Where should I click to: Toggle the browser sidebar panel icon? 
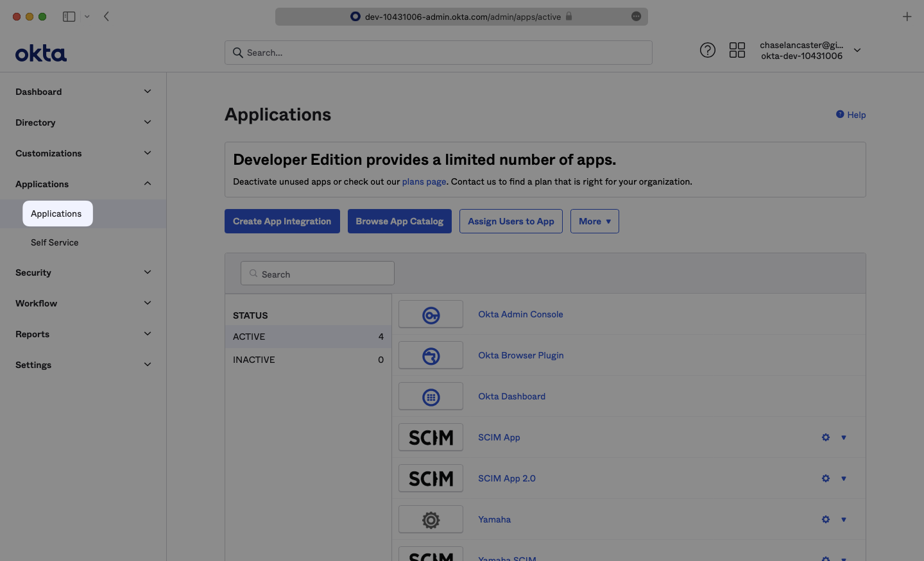(x=69, y=17)
